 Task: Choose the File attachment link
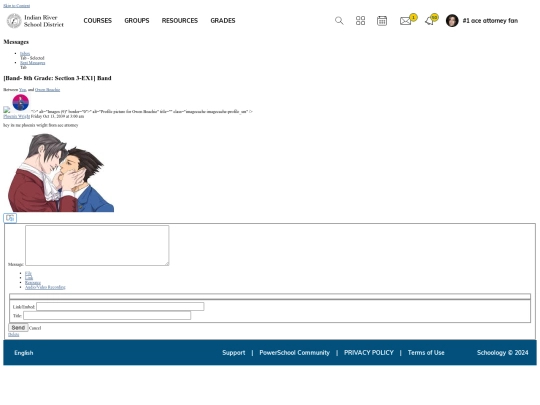(x=28, y=273)
